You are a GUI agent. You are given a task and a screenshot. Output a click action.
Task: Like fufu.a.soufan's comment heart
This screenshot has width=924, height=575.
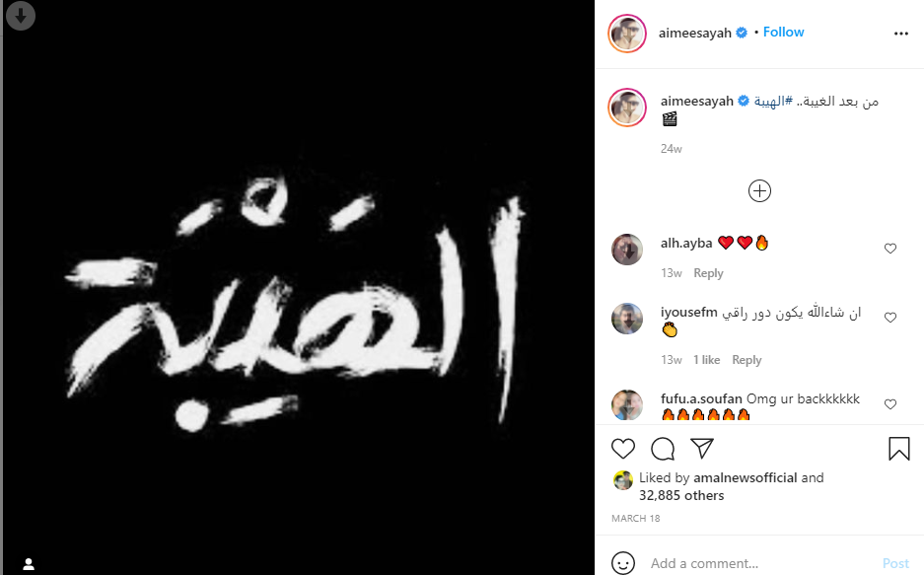click(x=890, y=404)
